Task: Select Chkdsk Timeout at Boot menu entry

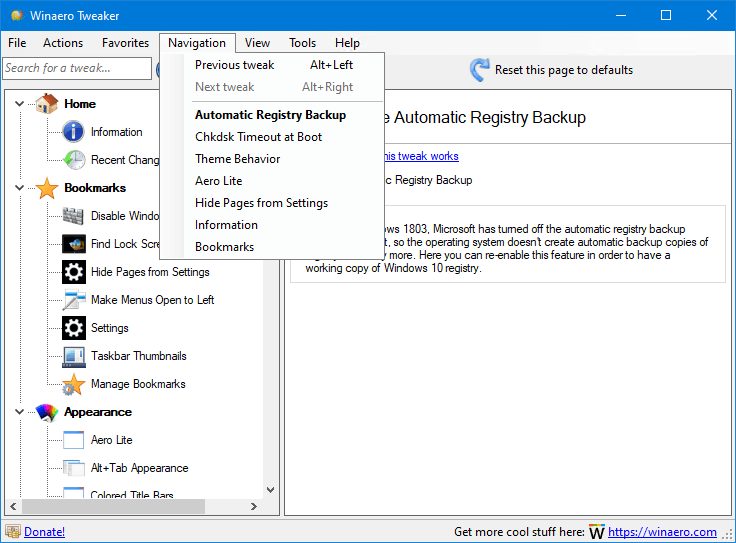Action: click(273, 137)
